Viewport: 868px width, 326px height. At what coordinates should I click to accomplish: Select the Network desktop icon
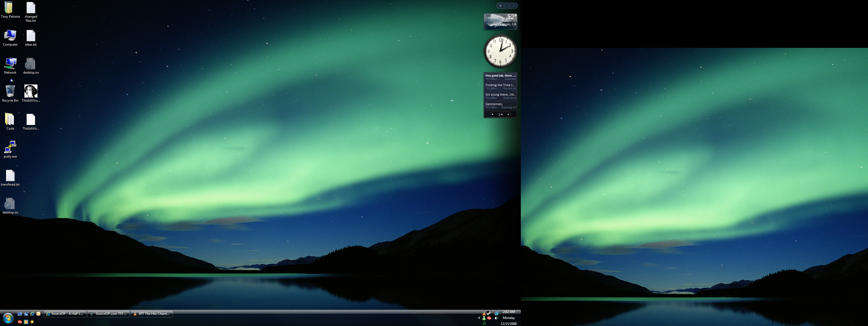click(x=10, y=66)
